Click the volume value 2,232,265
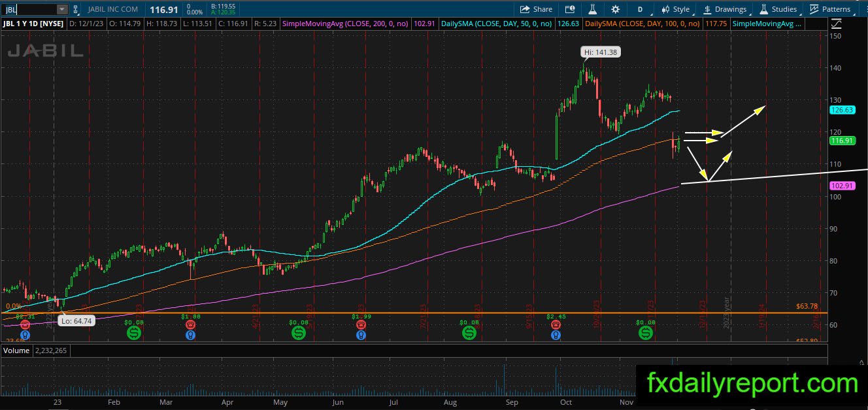Screen dimensions: 868x410 tap(52, 350)
